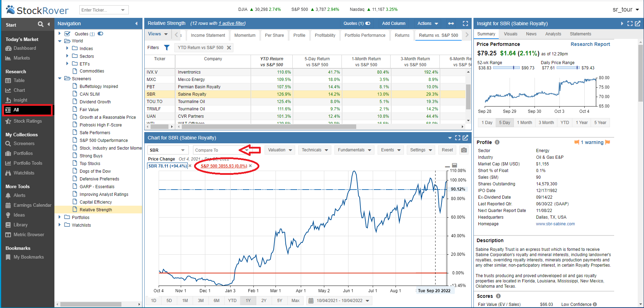This screenshot has width=644, height=308.
Task: Open the Enter Ticker dropdown
Action: [x=123, y=10]
